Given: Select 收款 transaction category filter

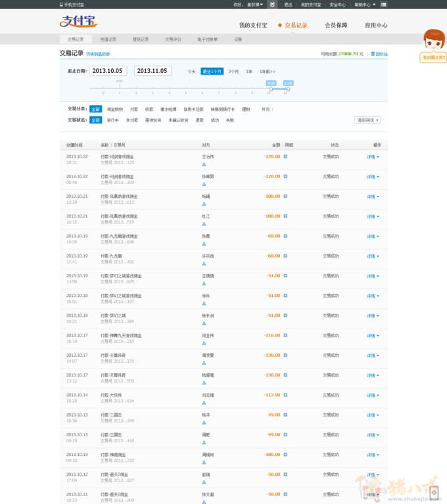Looking at the screenshot, I should click(x=149, y=109).
